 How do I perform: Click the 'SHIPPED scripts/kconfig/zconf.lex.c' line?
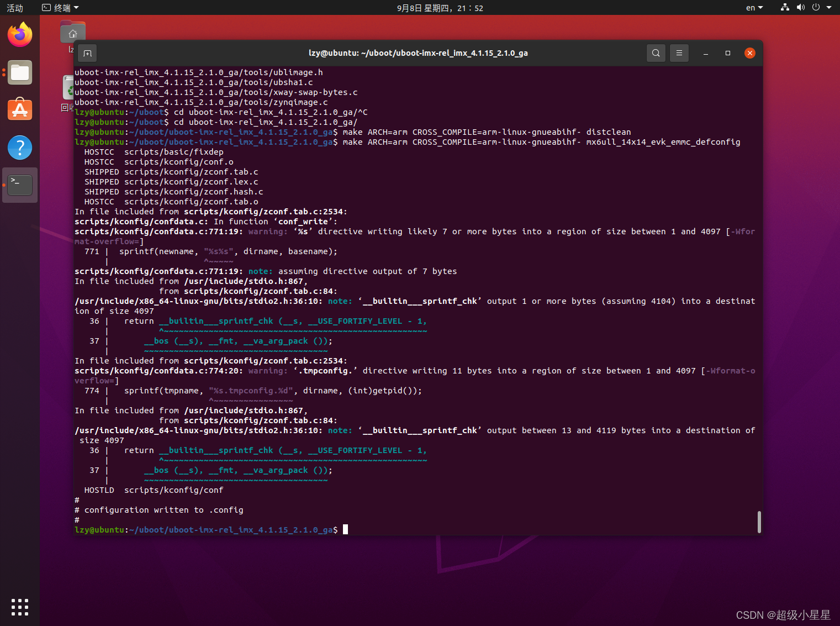point(171,182)
